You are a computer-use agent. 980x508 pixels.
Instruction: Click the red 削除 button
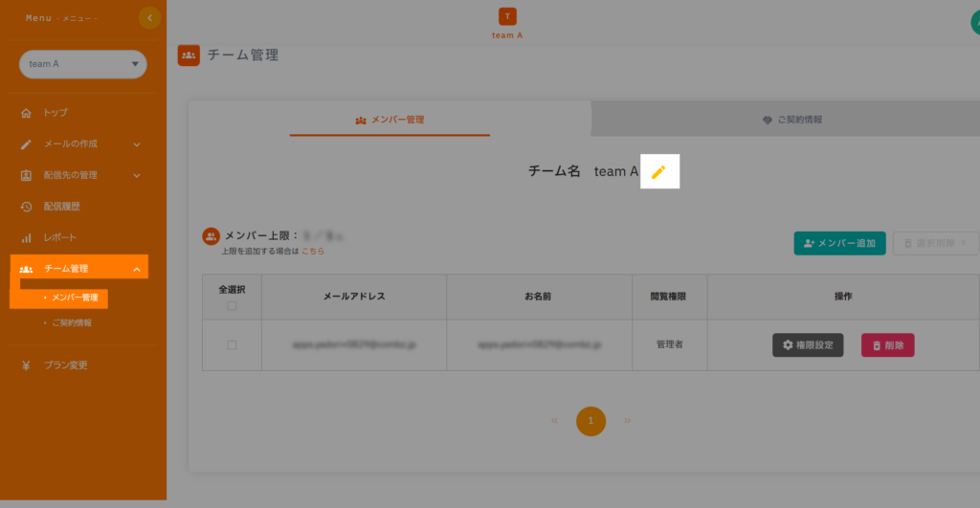coord(887,344)
